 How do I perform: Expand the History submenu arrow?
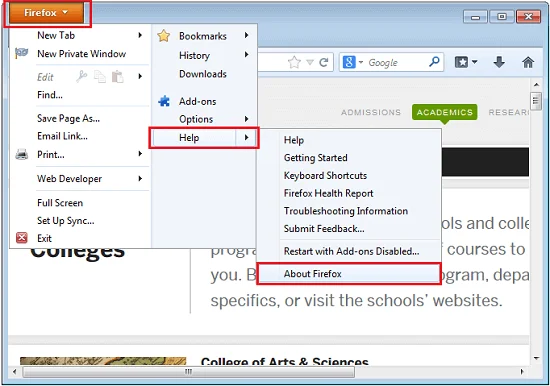click(247, 55)
